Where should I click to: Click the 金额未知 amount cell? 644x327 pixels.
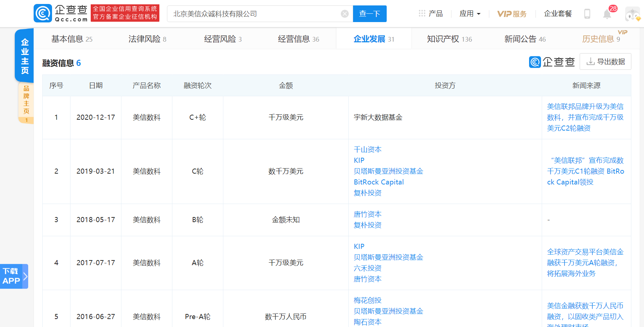[286, 220]
